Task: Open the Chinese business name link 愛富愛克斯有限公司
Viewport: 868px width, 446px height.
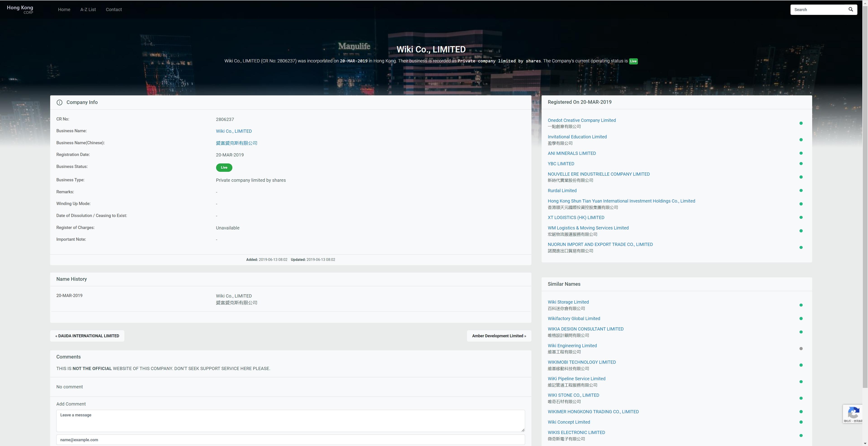Action: tap(236, 143)
